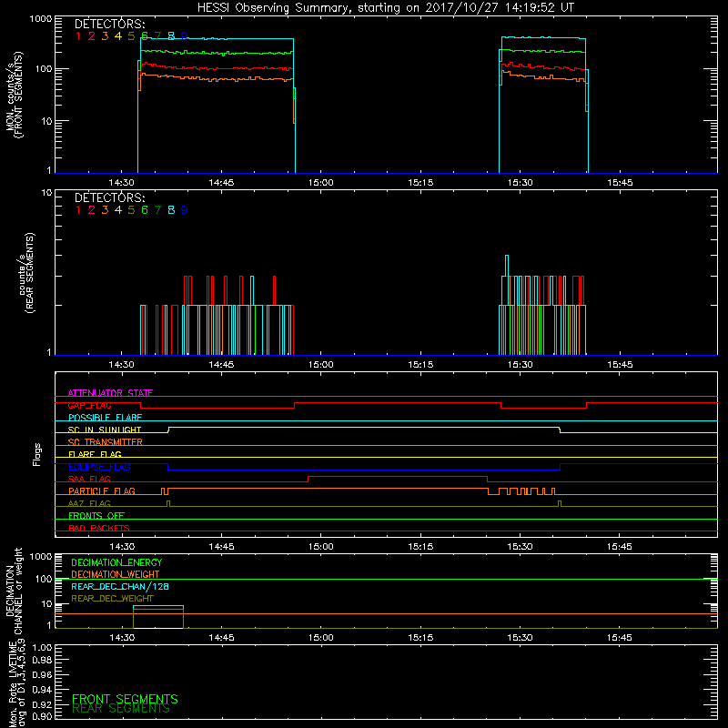Click the vertical Flags axis title

37,454
